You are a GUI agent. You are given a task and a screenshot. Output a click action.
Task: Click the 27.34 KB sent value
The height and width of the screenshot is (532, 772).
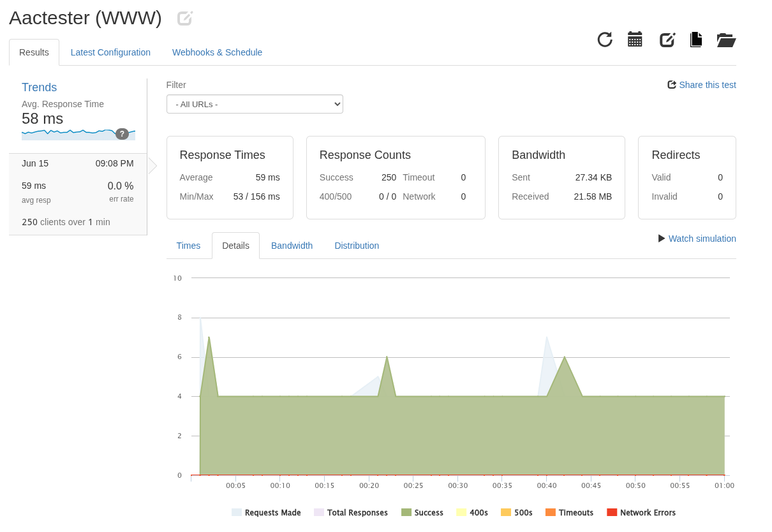click(593, 177)
